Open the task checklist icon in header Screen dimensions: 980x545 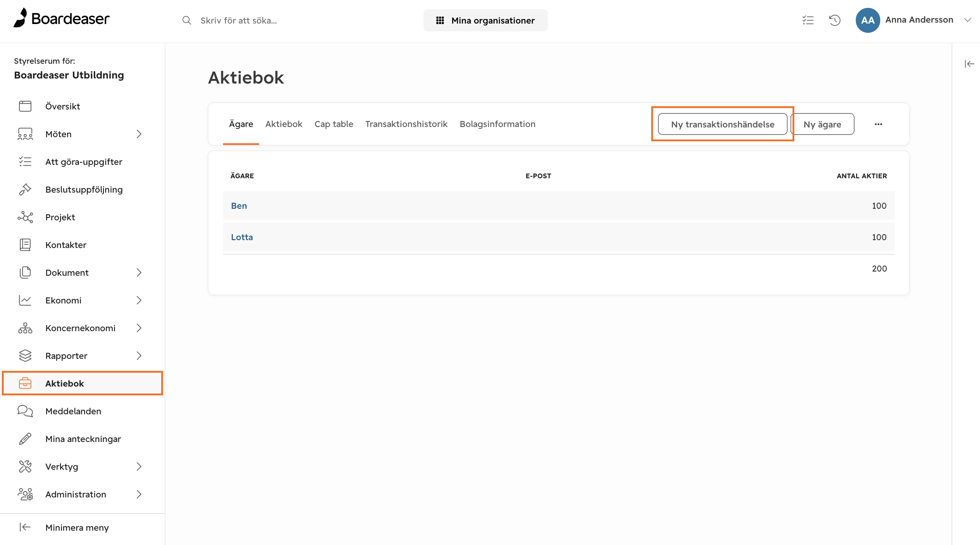coord(808,20)
